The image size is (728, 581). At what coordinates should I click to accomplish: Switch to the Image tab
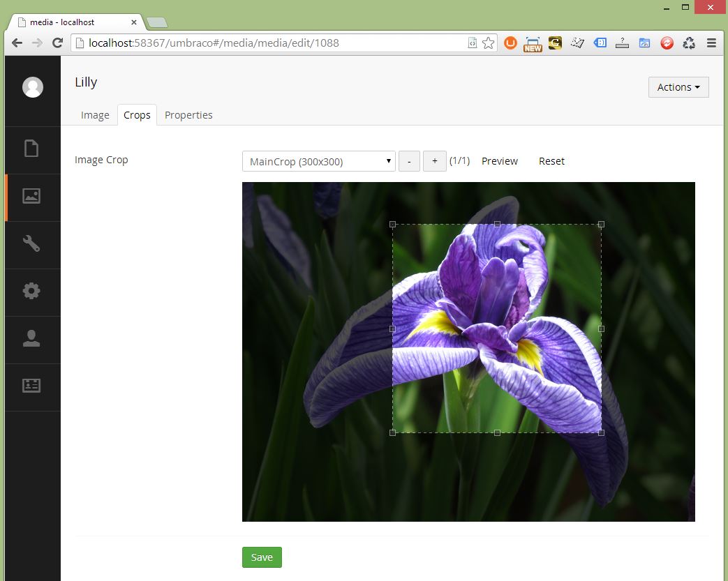[95, 115]
